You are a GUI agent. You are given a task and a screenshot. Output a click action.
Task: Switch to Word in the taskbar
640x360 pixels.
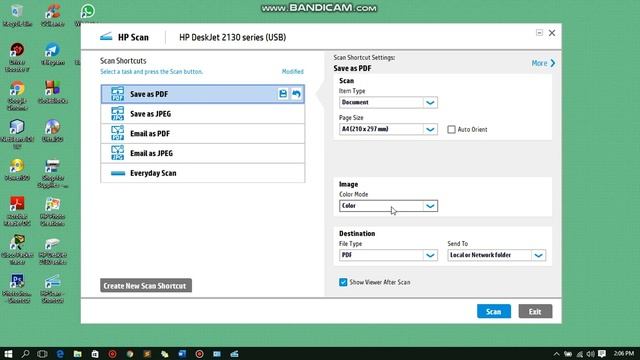(x=182, y=353)
